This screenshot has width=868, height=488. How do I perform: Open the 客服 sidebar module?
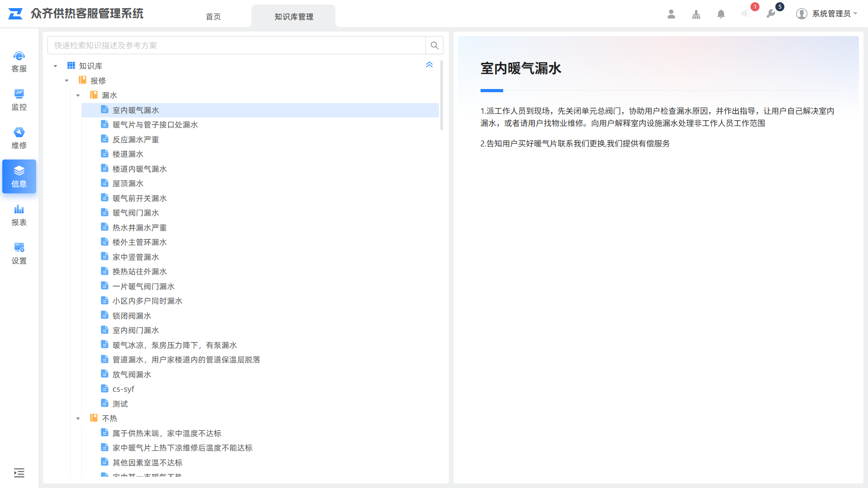[19, 61]
